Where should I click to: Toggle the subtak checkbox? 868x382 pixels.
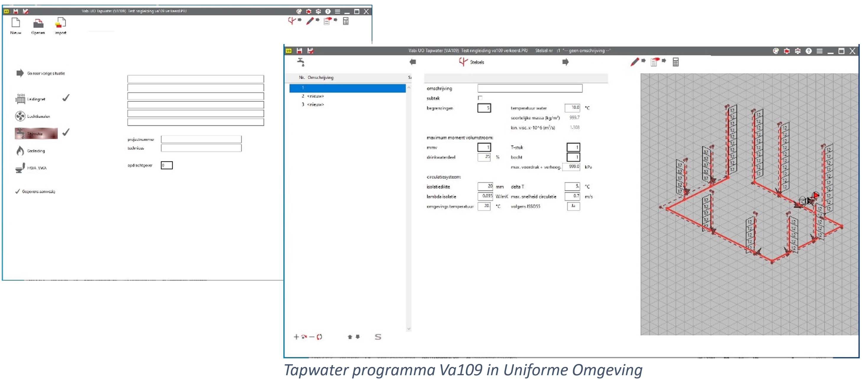pos(480,98)
